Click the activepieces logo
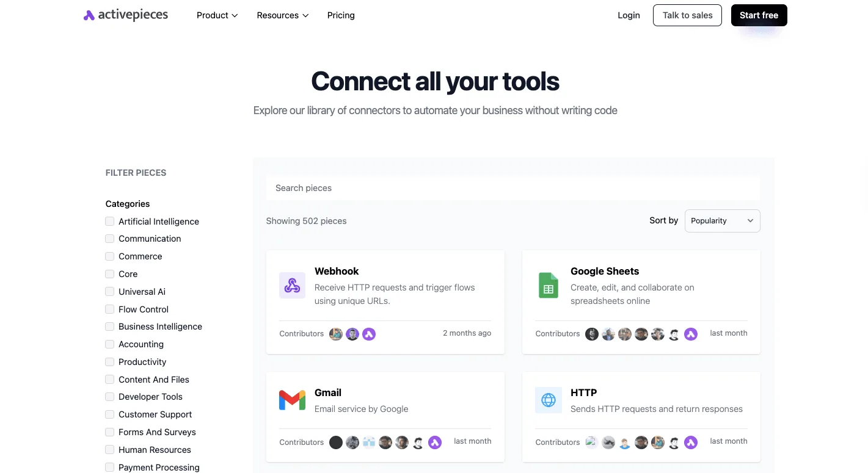This screenshot has width=868, height=473. (126, 15)
